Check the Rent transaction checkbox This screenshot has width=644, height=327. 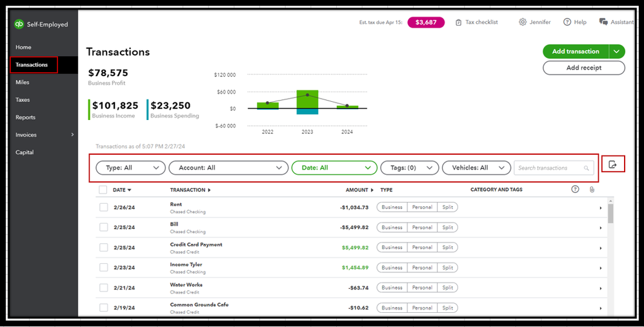click(103, 207)
